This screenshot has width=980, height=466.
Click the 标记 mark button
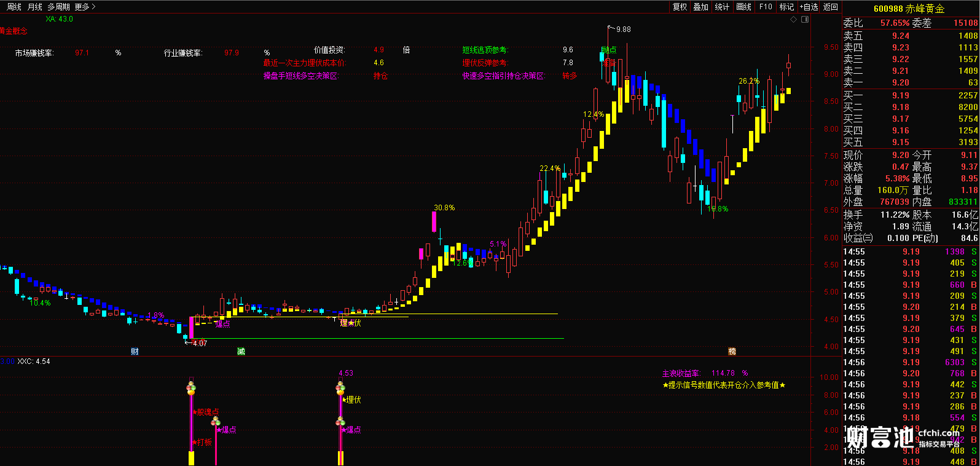pos(786,7)
